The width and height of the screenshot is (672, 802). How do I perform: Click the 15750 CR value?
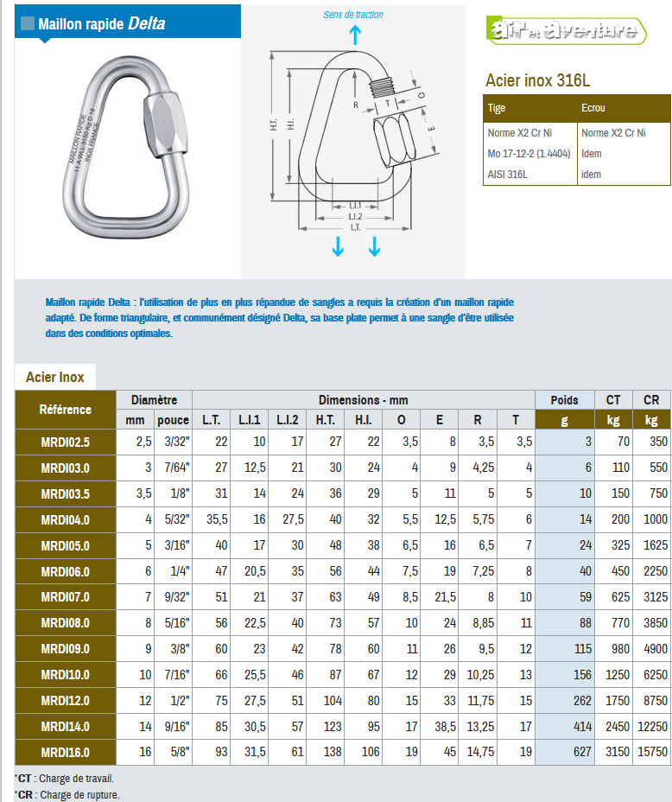[x=653, y=752]
